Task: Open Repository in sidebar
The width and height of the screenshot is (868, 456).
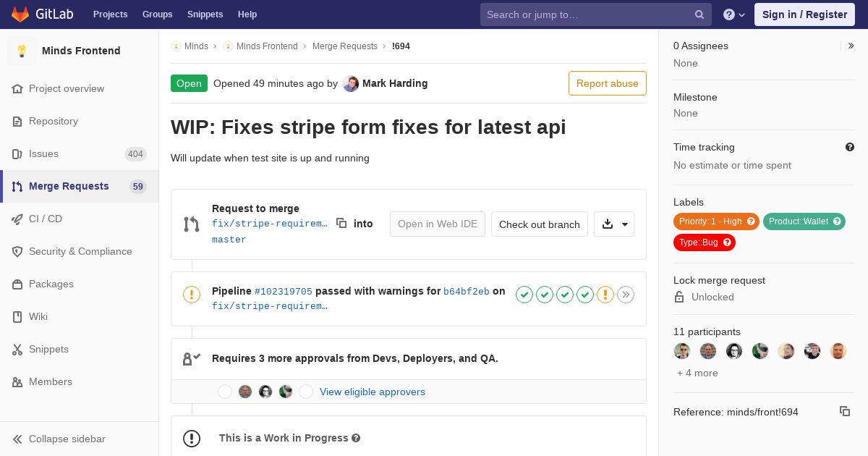Action: point(80,121)
